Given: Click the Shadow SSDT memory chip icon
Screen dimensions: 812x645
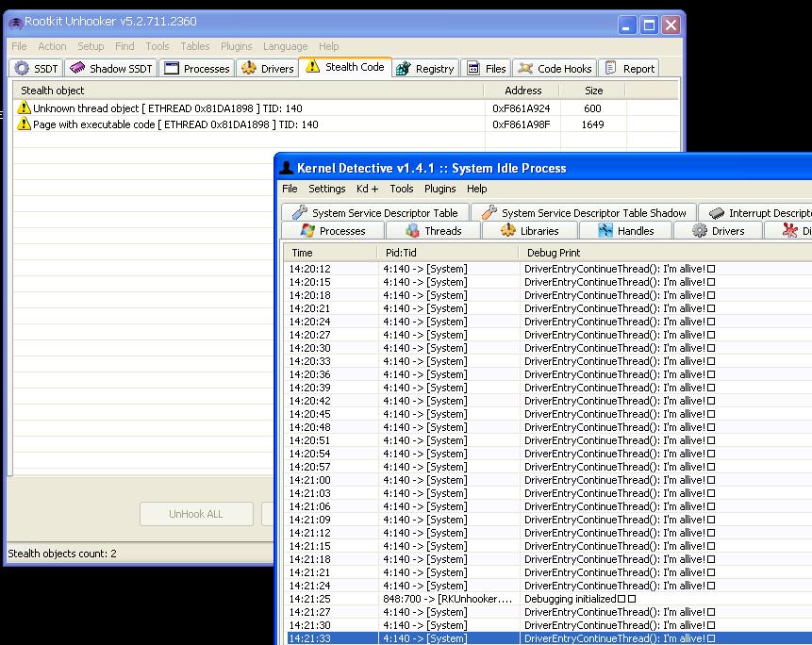Looking at the screenshot, I should (77, 68).
